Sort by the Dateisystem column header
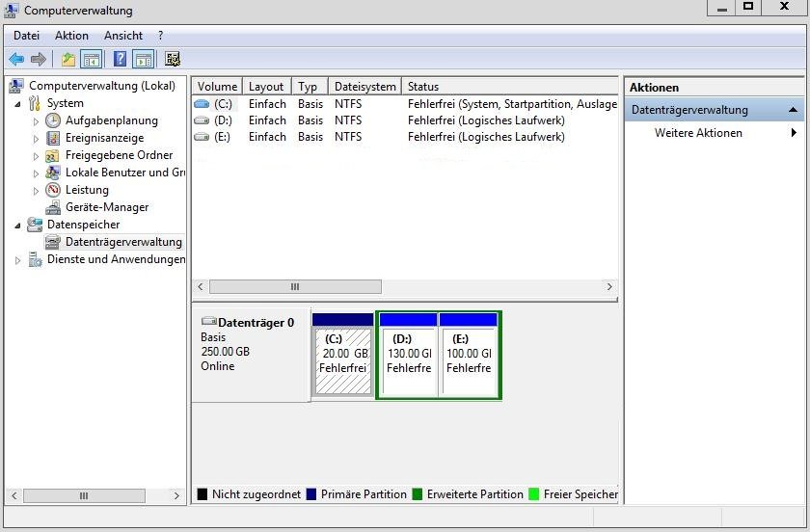The image size is (810, 532). click(365, 86)
